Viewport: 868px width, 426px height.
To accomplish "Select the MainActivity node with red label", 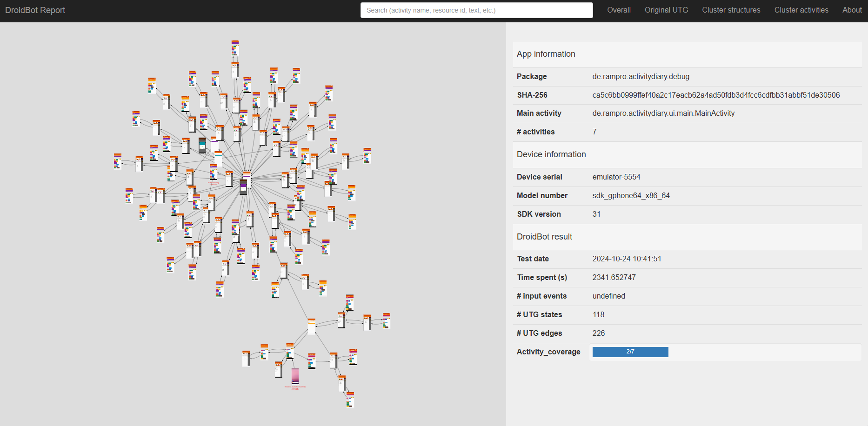I will click(x=213, y=172).
